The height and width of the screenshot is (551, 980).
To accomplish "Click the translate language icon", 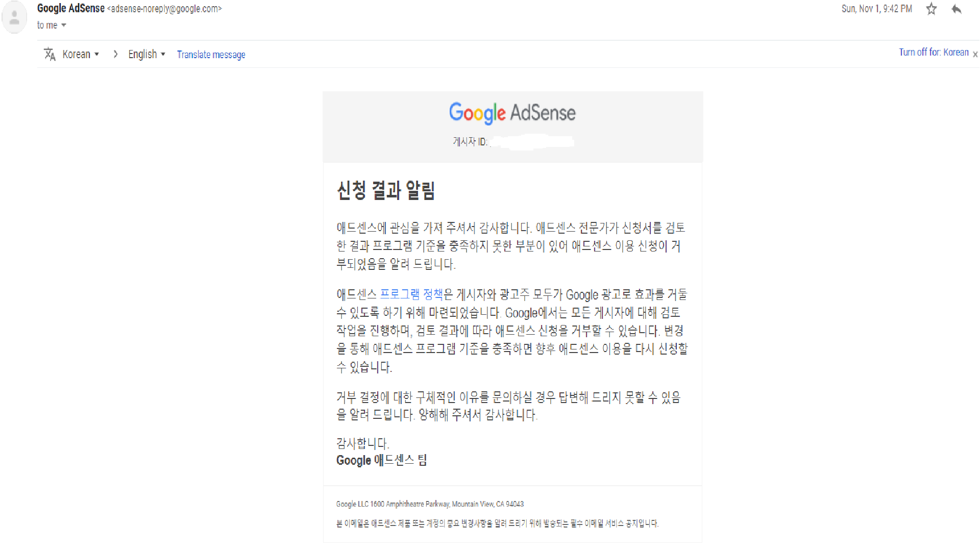I will pos(50,54).
